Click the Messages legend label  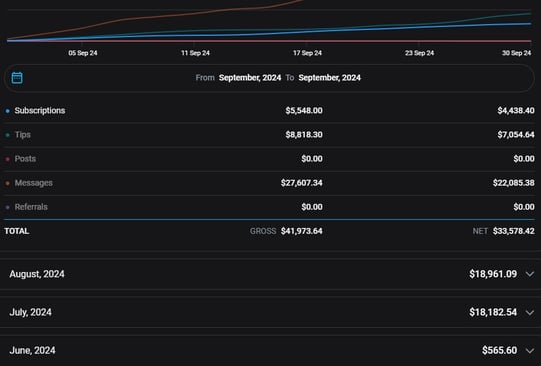pos(33,183)
